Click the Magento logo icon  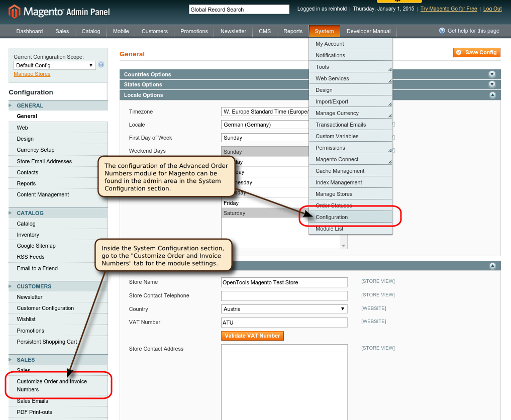point(15,12)
